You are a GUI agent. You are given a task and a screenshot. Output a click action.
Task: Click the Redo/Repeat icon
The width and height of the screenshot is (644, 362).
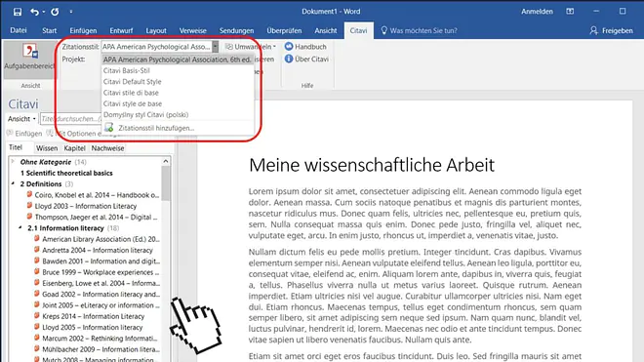[55, 12]
